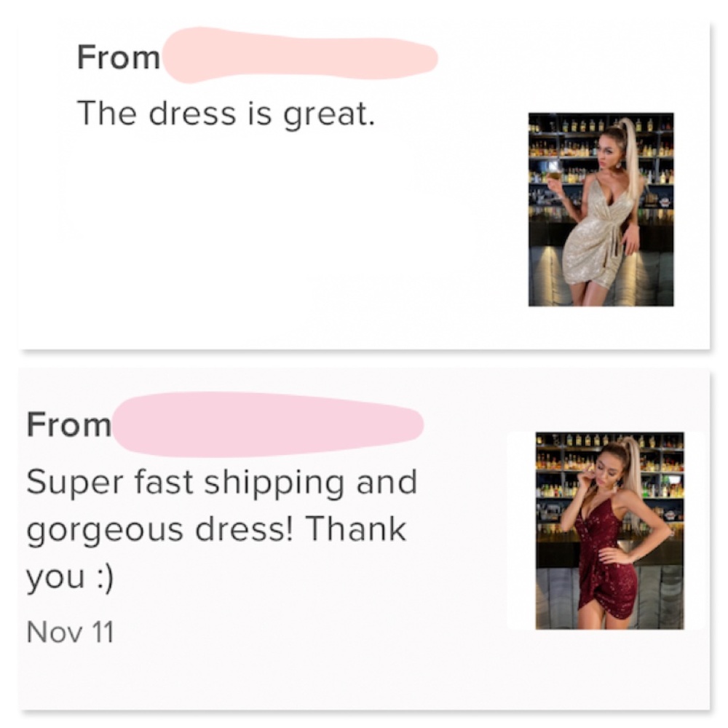The height and width of the screenshot is (728, 728).
Task: Click the "From" label in the top review
Action: point(119,58)
